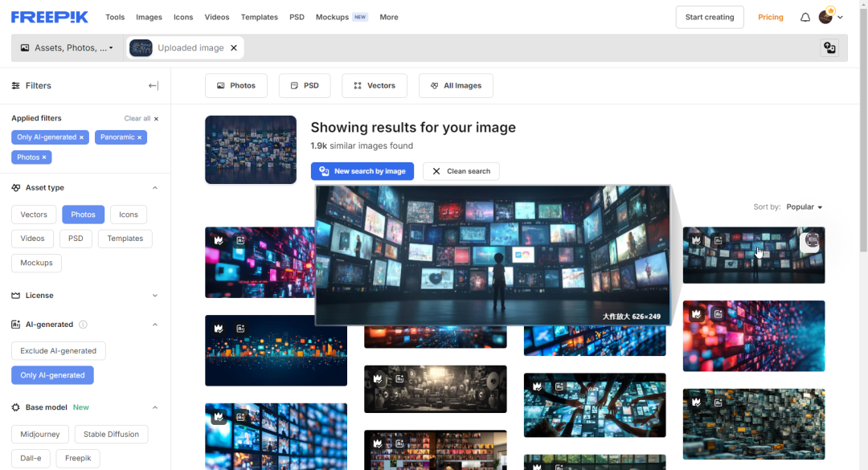Image resolution: width=868 pixels, height=470 pixels.
Task: Open the Templates menu in the navigation
Action: pyautogui.click(x=259, y=17)
